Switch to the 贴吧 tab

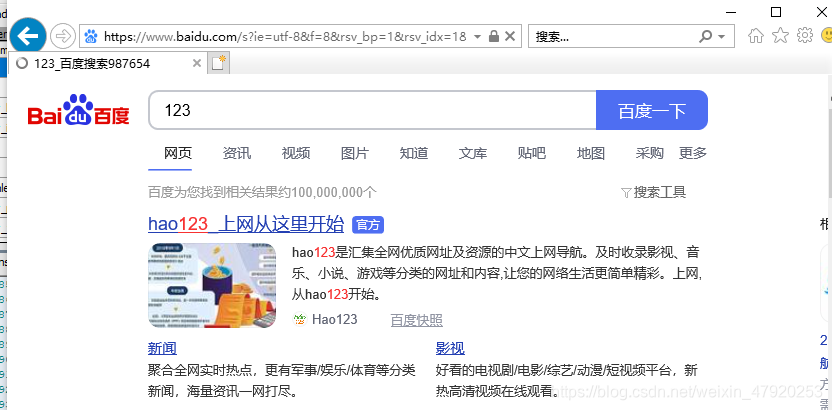(x=532, y=154)
